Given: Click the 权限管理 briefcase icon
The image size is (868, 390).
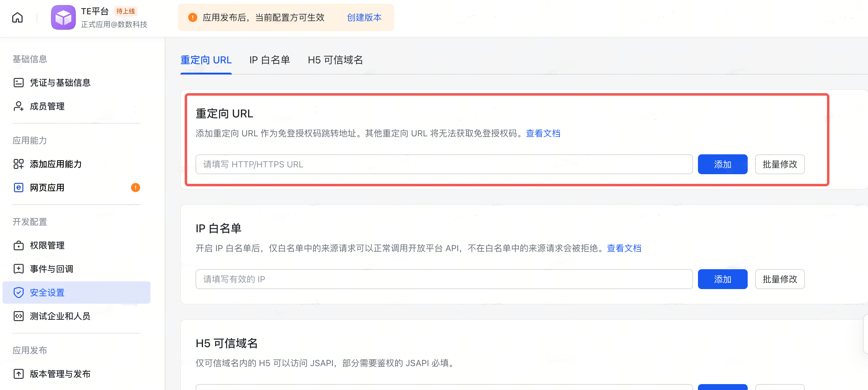Looking at the screenshot, I should pyautogui.click(x=19, y=246).
